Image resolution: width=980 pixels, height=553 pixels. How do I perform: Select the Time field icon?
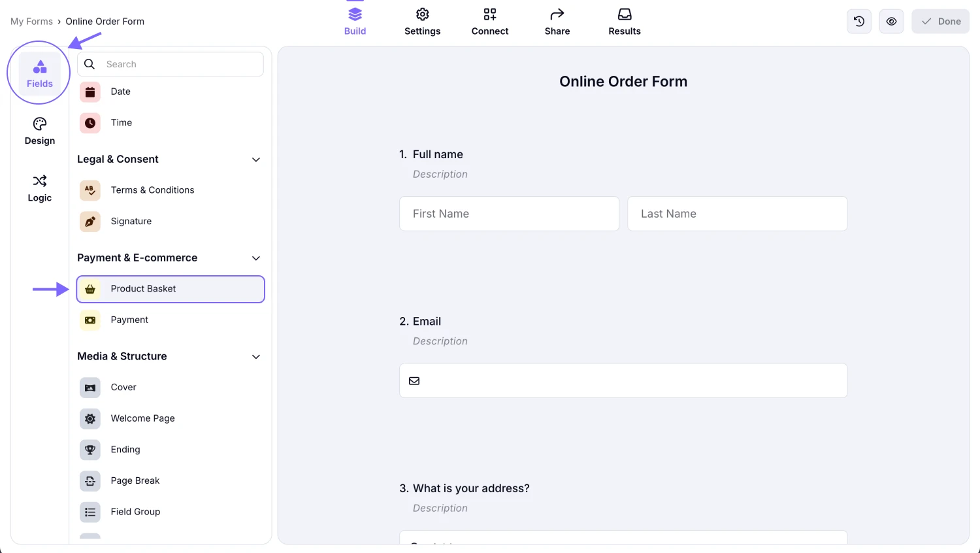coord(90,123)
